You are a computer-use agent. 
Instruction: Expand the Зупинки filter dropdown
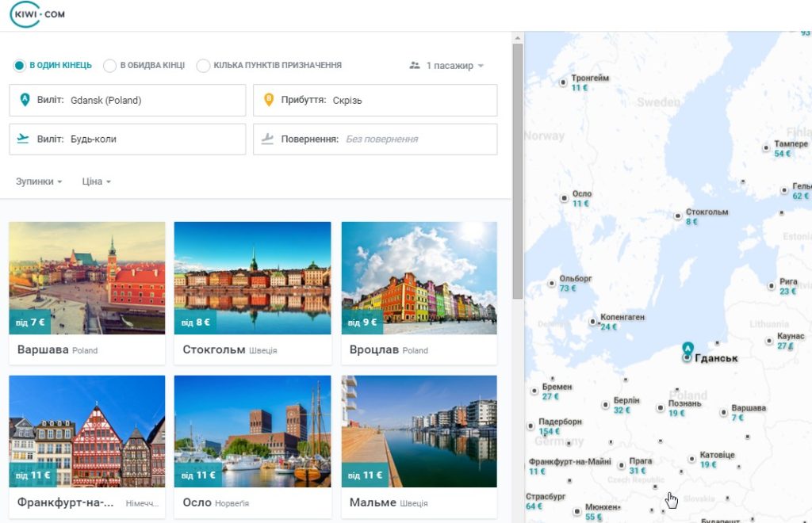pyautogui.click(x=39, y=181)
